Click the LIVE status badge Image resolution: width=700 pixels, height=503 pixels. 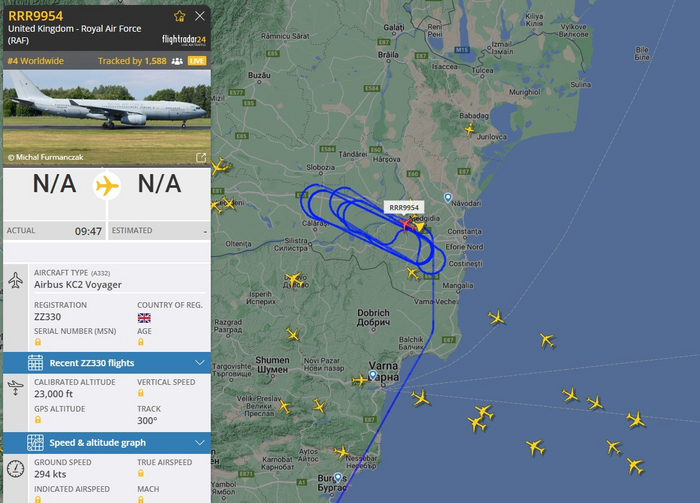click(197, 61)
